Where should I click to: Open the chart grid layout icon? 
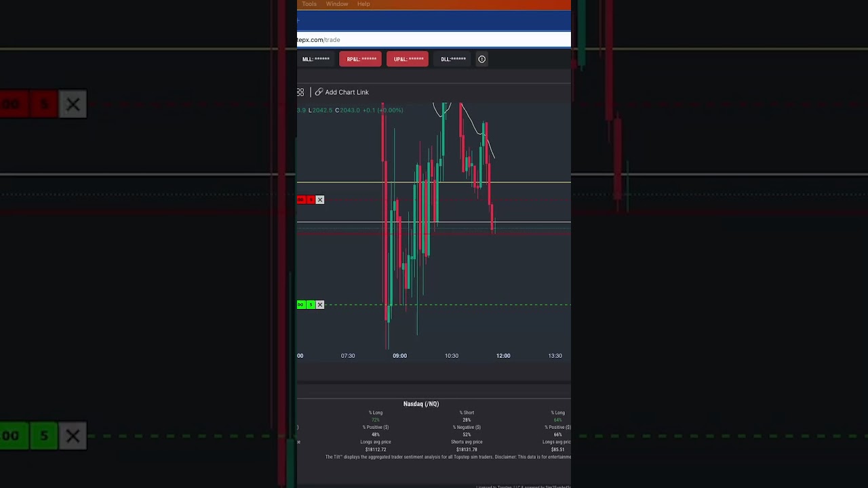pyautogui.click(x=300, y=92)
